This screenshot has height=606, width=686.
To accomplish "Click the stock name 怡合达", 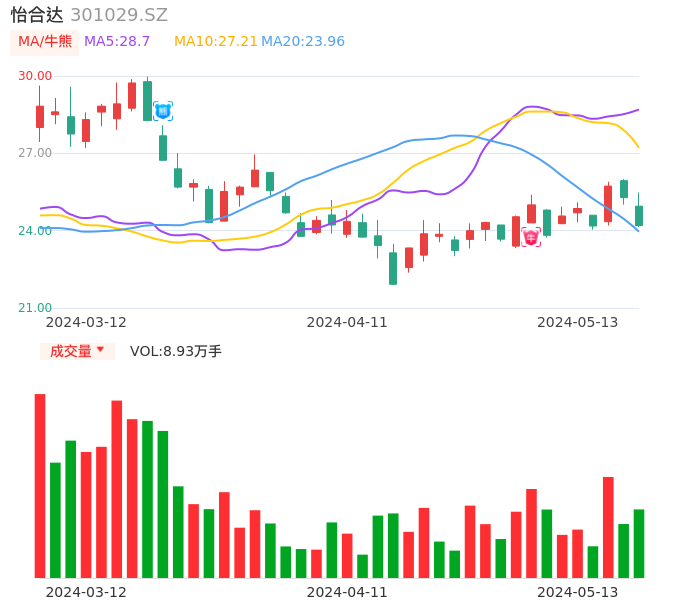I will (x=37, y=15).
